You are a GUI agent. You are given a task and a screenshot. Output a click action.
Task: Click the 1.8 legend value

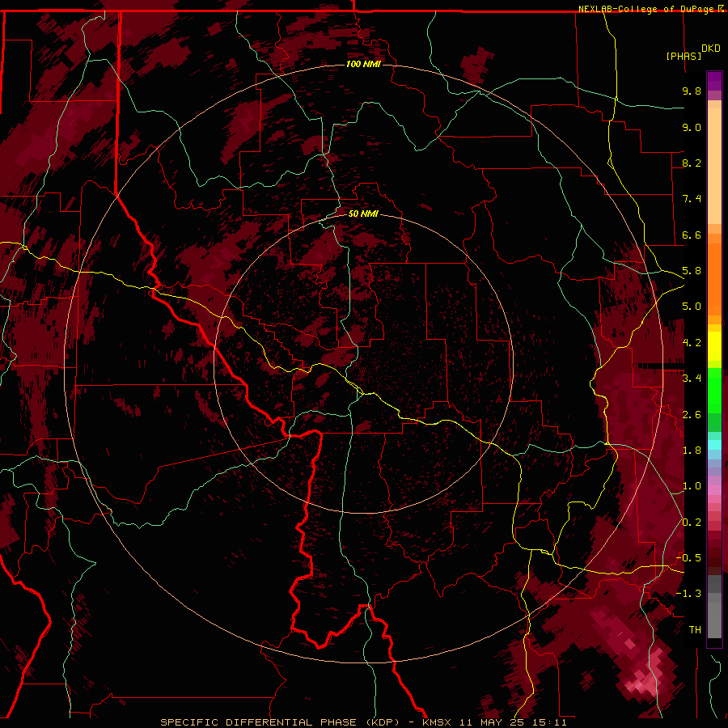[692, 451]
